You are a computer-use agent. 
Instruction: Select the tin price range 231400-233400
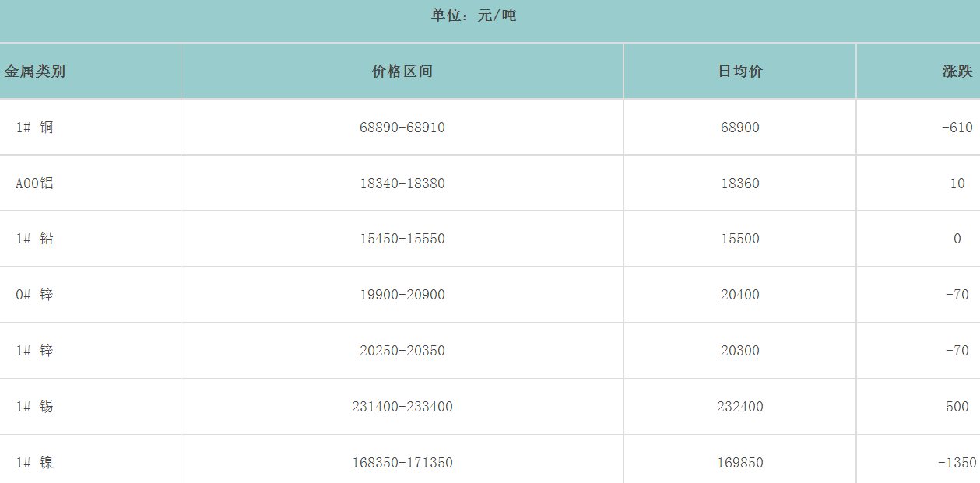point(402,407)
